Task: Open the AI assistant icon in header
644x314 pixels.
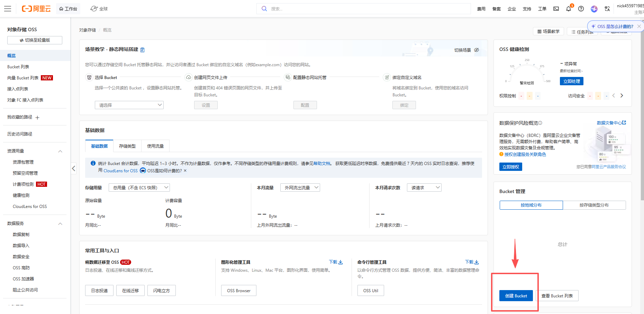Action: 594,9
